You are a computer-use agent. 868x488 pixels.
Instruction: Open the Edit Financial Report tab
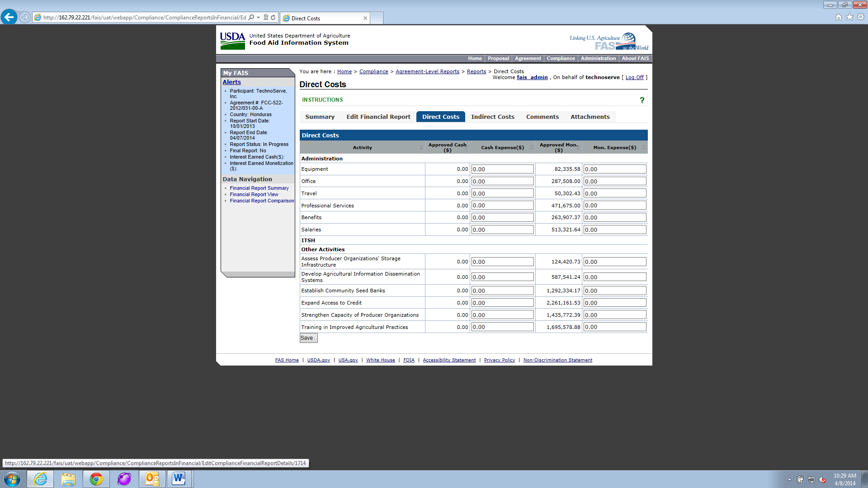click(x=378, y=117)
